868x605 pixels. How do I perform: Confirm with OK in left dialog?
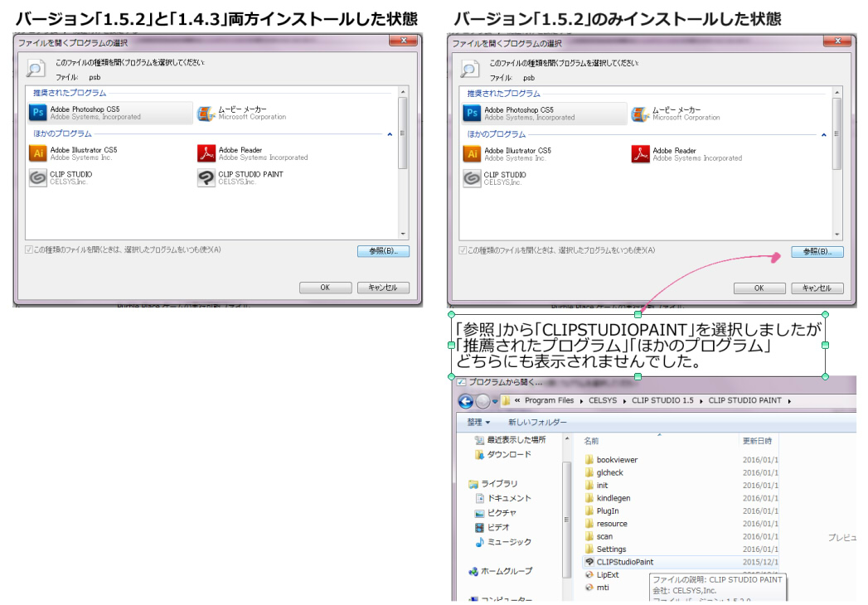coord(325,288)
